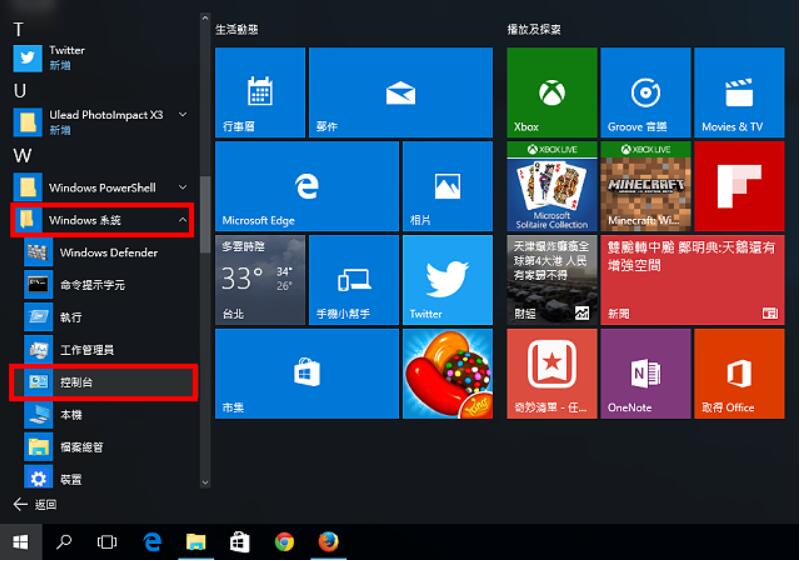The width and height of the screenshot is (800, 561).
Task: Open the weather tile showing 台北
Action: pos(260,280)
